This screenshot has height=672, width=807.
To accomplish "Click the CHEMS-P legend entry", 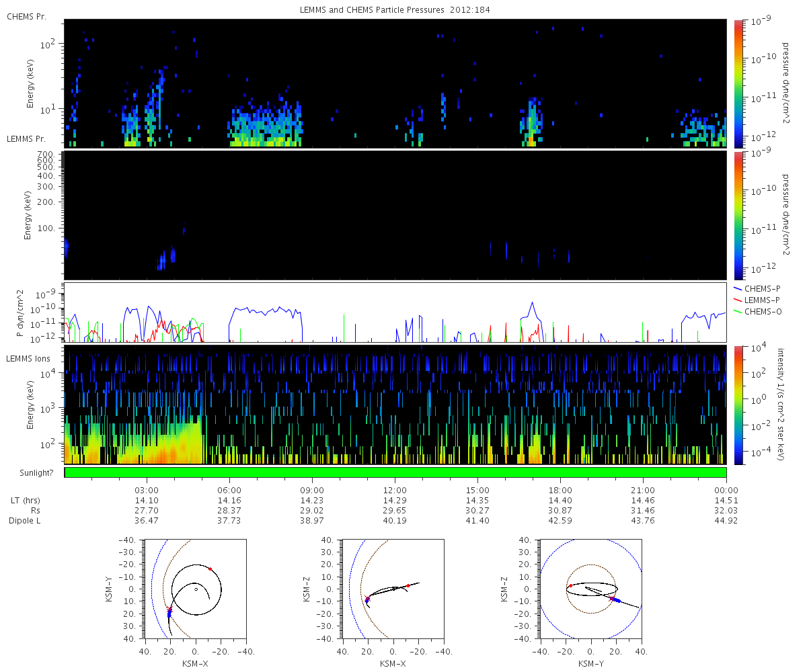I will click(x=757, y=288).
